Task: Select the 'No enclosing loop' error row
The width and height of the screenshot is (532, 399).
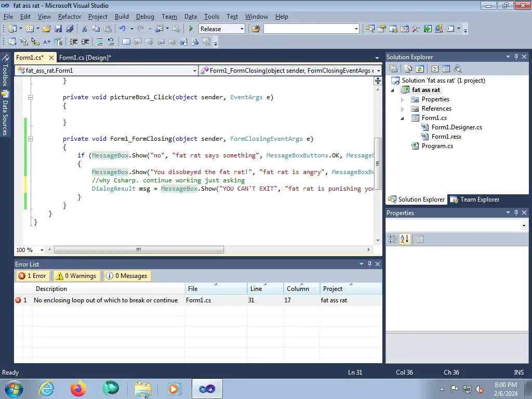Action: [198, 300]
